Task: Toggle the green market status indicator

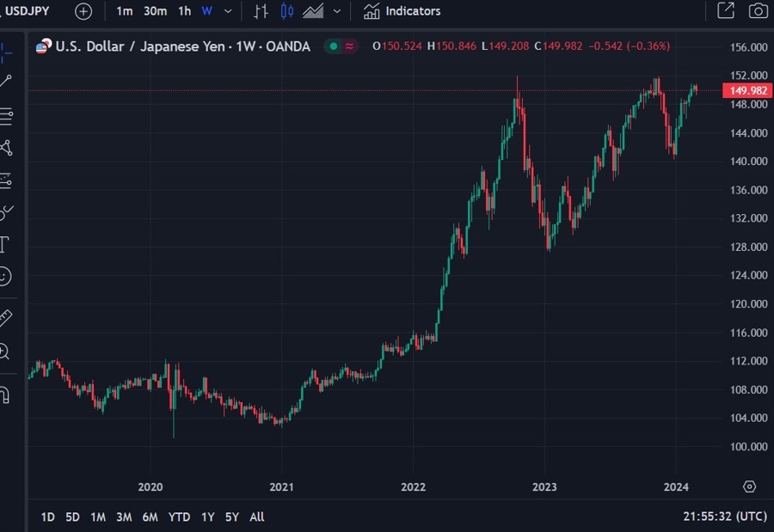Action: tap(333, 46)
